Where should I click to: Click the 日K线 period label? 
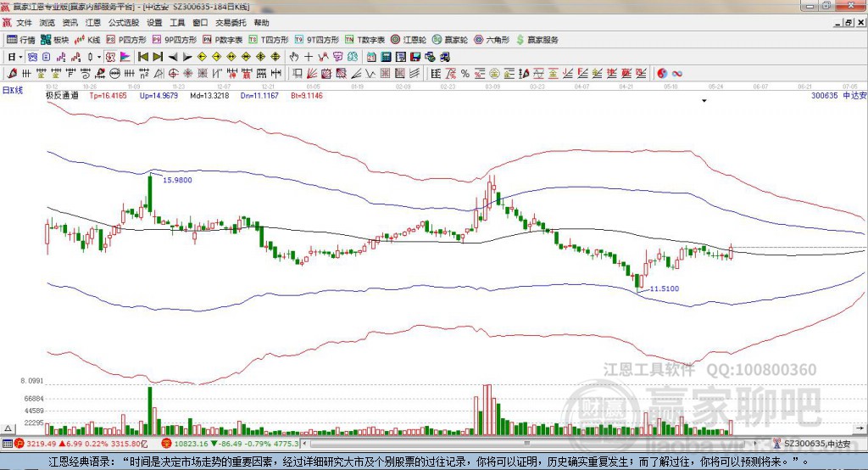(x=13, y=90)
